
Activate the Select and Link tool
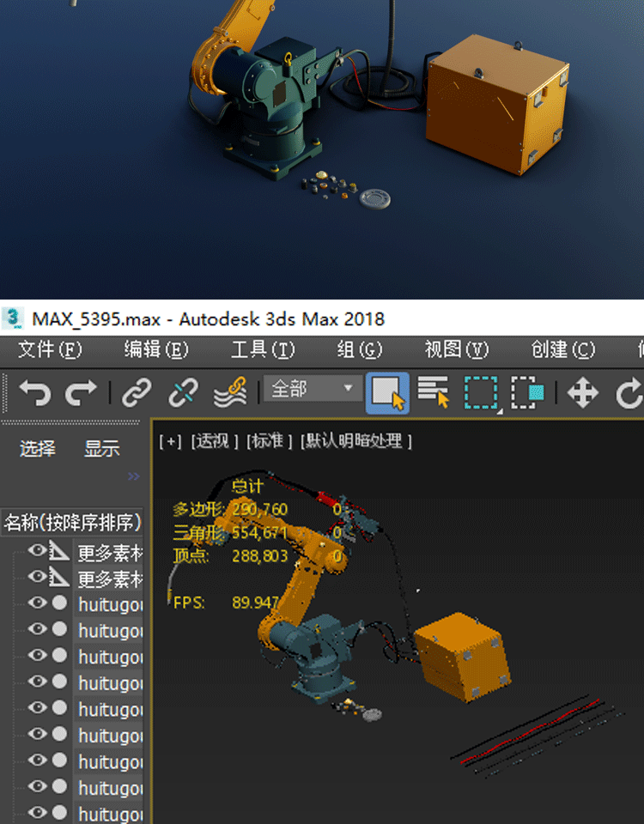[x=137, y=392]
